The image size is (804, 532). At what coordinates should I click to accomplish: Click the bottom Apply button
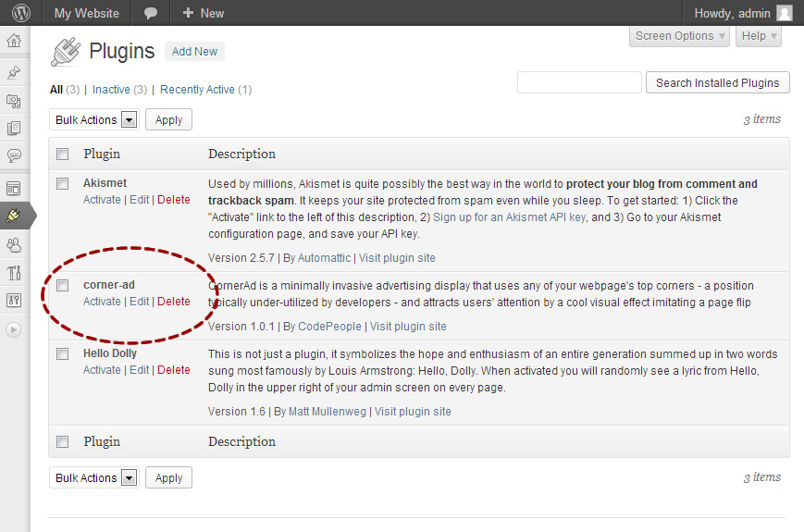tap(168, 477)
